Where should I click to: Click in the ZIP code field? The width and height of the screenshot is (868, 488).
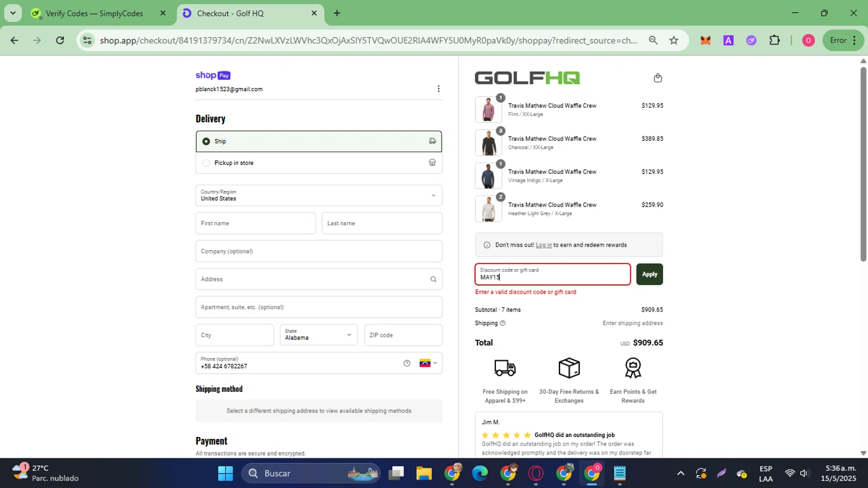point(403,335)
